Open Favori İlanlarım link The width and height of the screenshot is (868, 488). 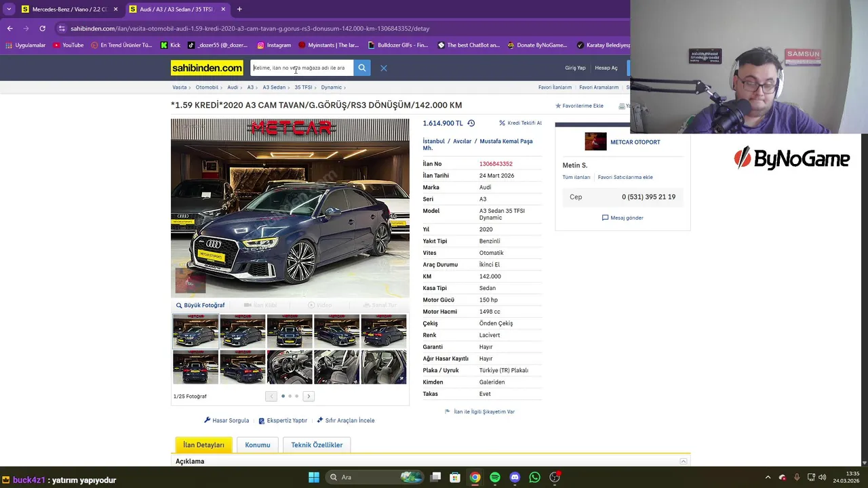click(x=555, y=87)
